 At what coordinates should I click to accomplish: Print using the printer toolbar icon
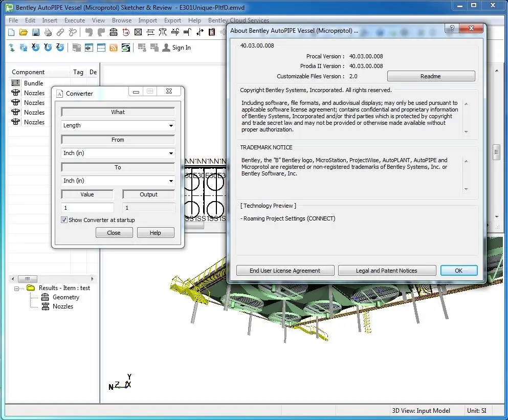(48, 32)
